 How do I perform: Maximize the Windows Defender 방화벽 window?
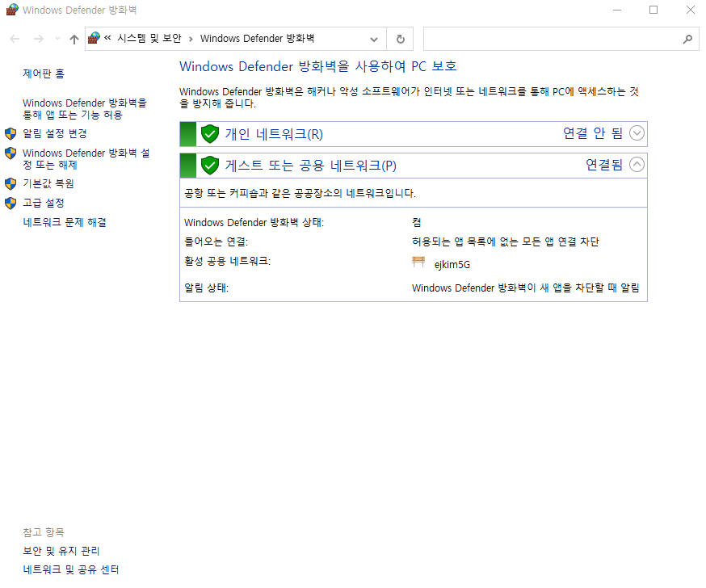click(x=653, y=10)
